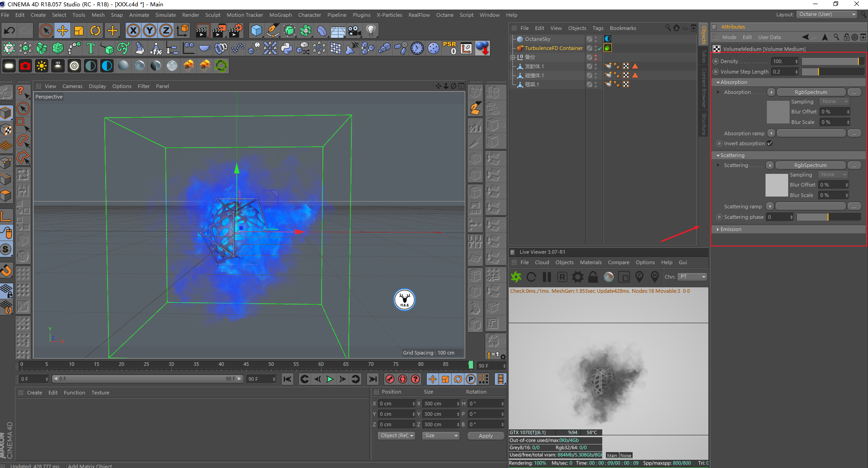Click the Position X input field

[397, 404]
